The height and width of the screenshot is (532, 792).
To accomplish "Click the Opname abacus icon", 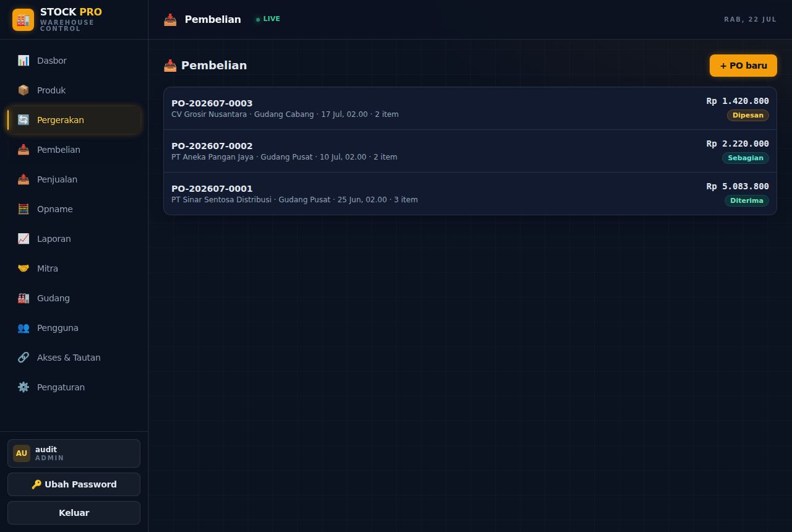I will point(24,209).
